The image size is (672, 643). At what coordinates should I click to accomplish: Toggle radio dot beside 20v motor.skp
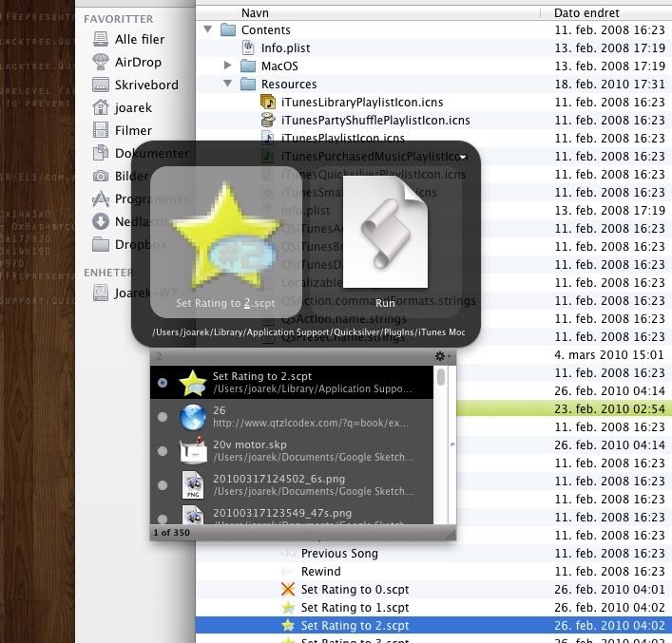click(x=163, y=450)
